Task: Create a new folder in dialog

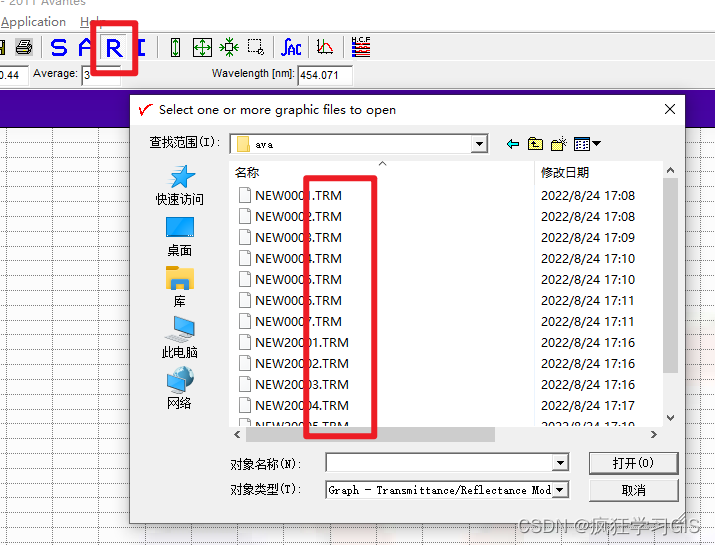Action: [x=559, y=144]
